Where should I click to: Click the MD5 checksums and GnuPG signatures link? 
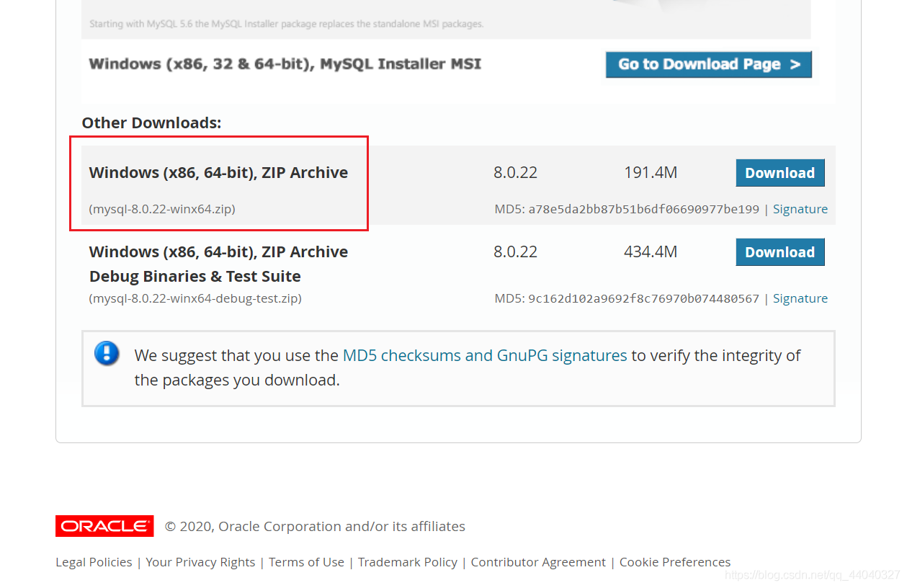(483, 355)
